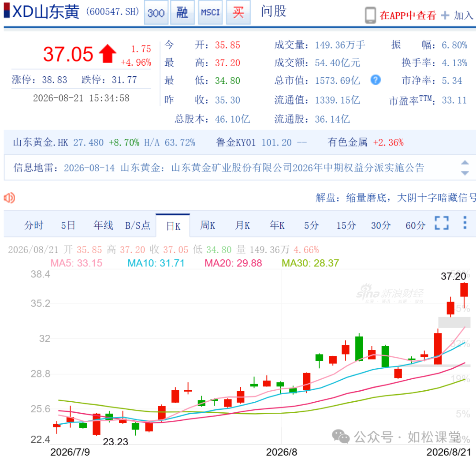Image resolution: width=476 pixels, height=456 pixels.
Task: Open 在APP中查看 link
Action: coord(408,15)
